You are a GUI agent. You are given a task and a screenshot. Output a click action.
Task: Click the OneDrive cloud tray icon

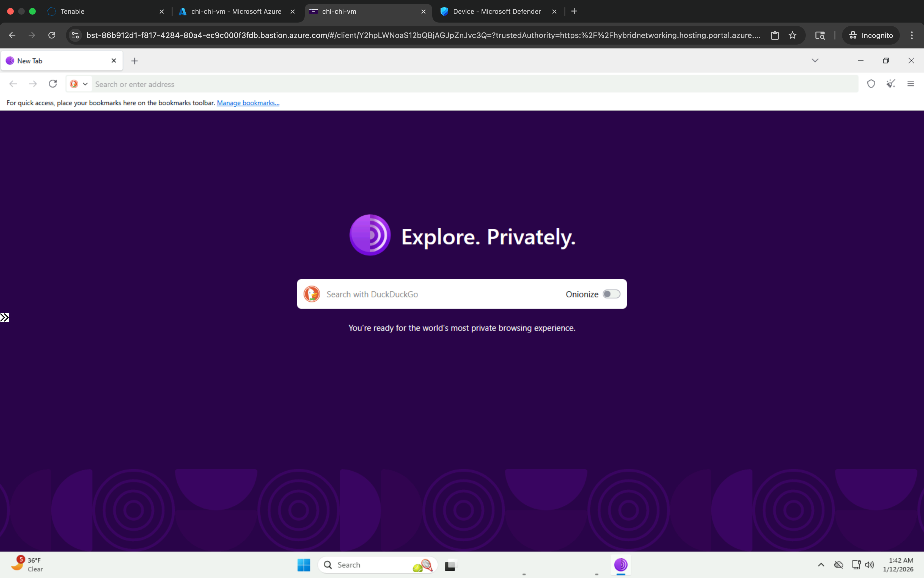coord(838,565)
